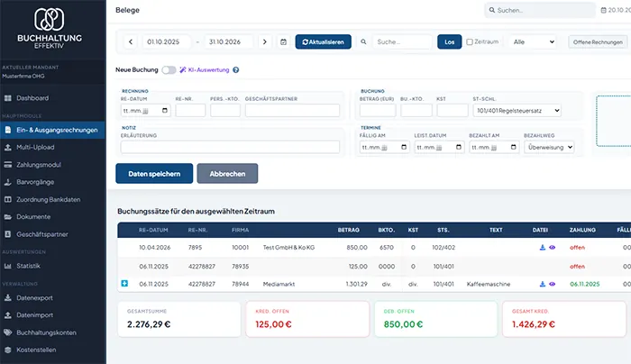Click the KI-Auswertung magic wand icon
The width and height of the screenshot is (631, 364).
pos(183,70)
